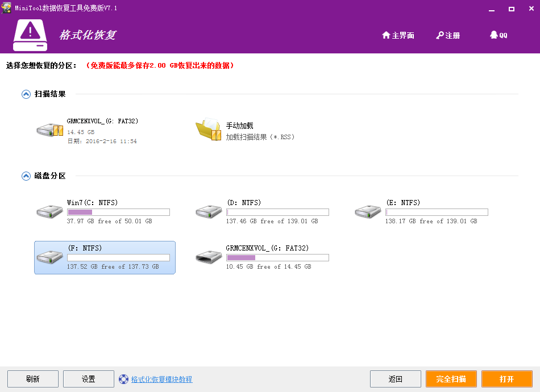Maximize the MiniTool window

[512, 9]
